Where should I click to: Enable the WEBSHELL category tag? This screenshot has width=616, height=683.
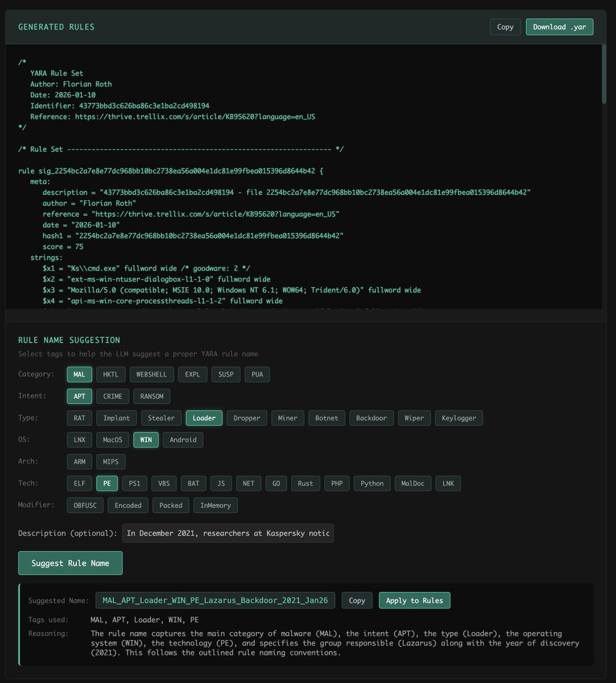151,374
